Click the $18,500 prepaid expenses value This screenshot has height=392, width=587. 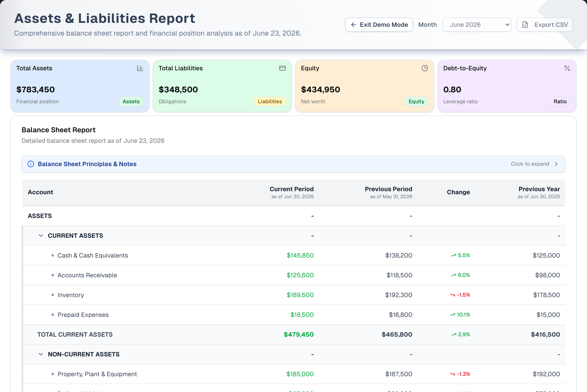point(302,314)
